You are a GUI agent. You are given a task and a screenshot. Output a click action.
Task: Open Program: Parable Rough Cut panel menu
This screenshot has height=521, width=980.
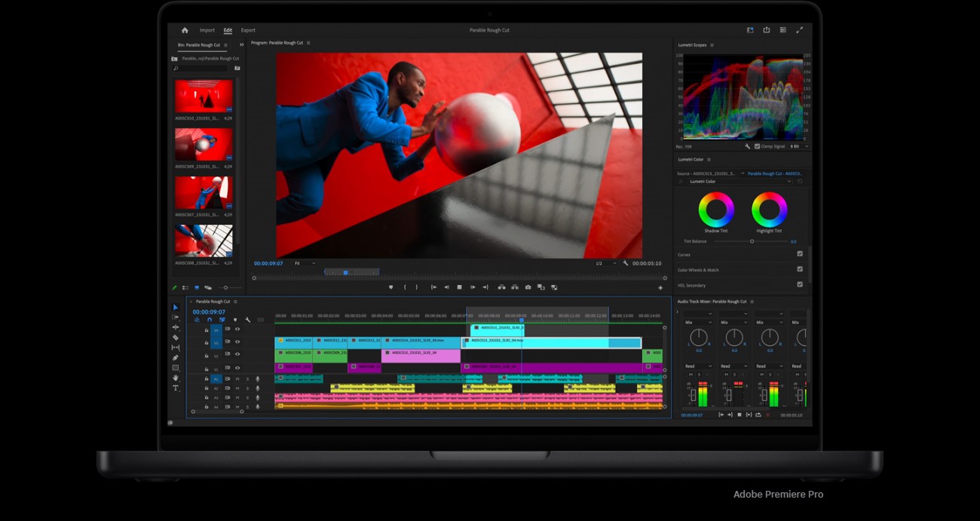[x=309, y=43]
